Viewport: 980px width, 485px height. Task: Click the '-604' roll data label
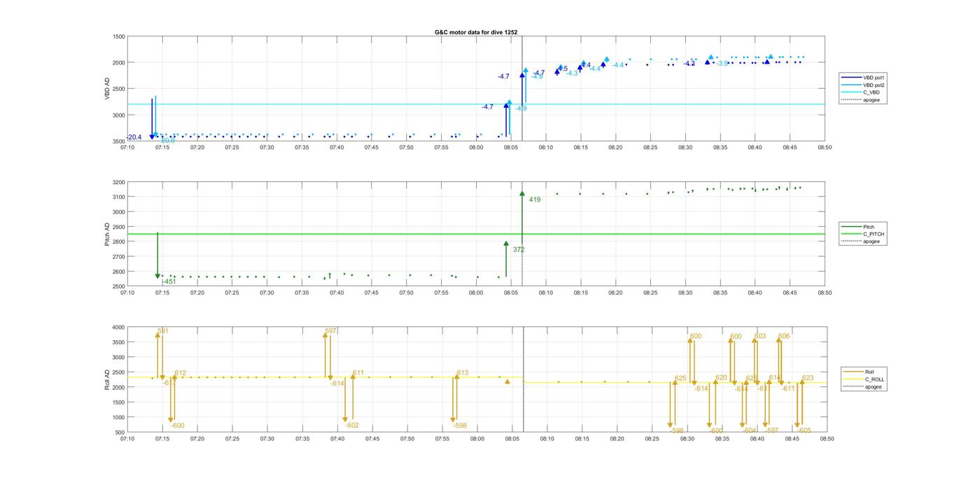pos(750,430)
